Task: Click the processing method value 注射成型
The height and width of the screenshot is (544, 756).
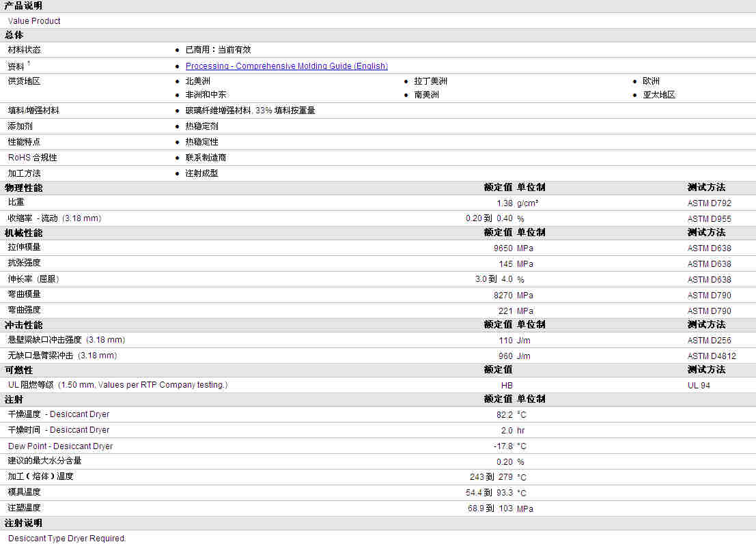Action: tap(201, 173)
